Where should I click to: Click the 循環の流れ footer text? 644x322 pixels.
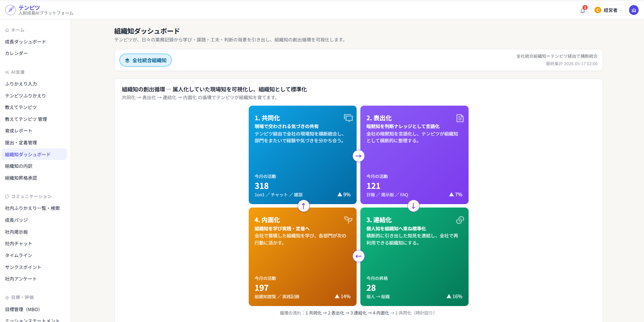pos(357,313)
